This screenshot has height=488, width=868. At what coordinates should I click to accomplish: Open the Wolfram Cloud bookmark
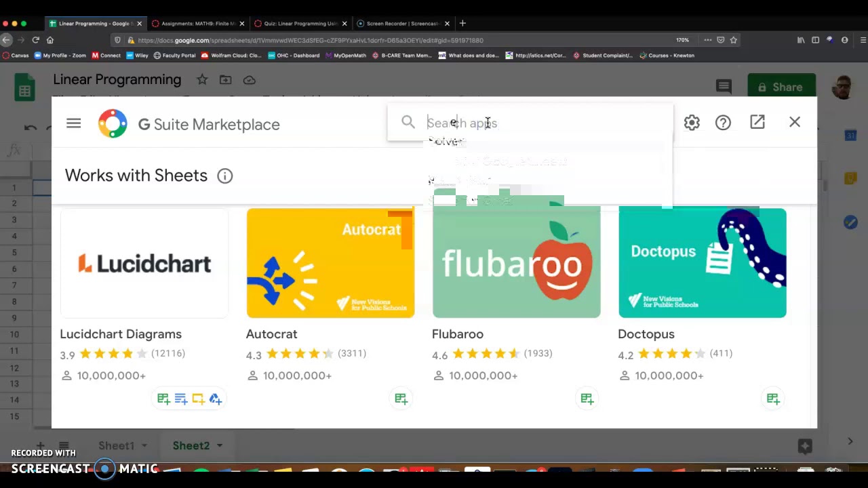231,56
